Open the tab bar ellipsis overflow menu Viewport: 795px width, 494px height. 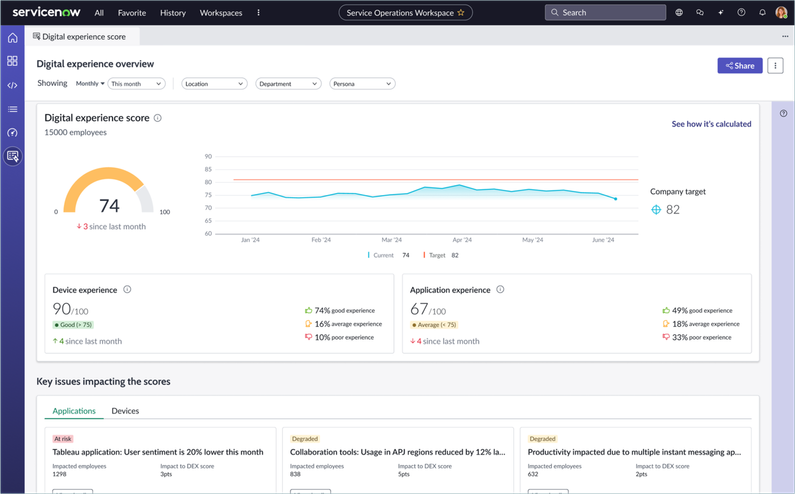[785, 37]
